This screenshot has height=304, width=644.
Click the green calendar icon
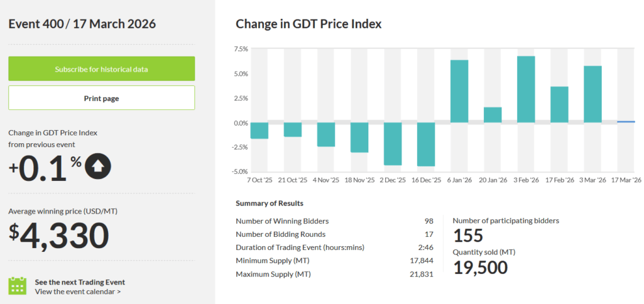pyautogui.click(x=18, y=286)
